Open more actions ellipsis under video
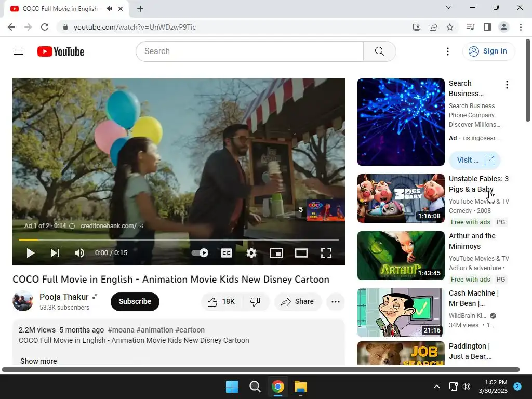 coord(336,302)
